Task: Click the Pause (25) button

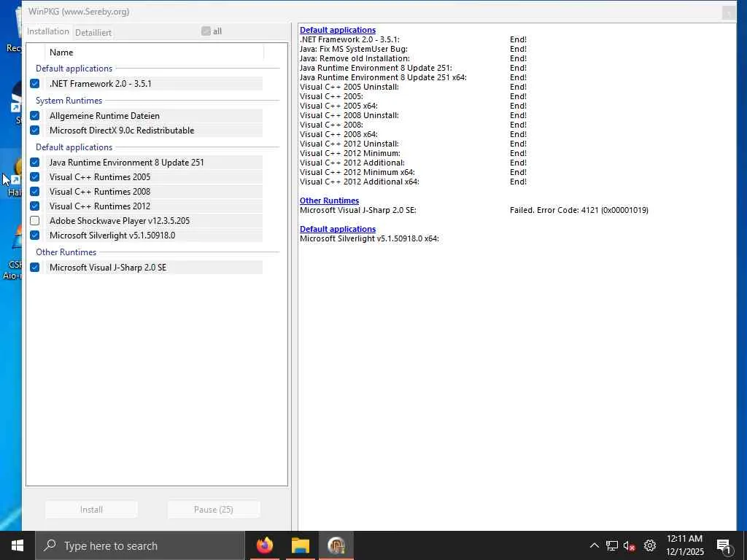Action: 214,510
